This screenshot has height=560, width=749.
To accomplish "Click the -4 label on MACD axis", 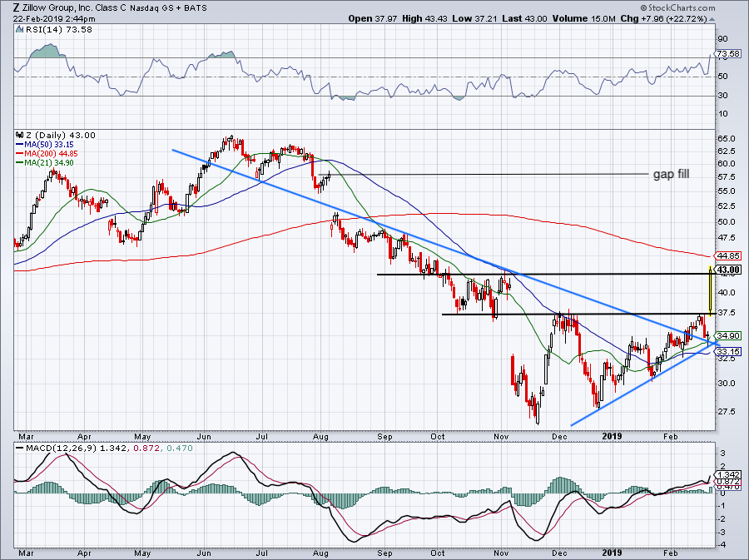I will 722,545.
